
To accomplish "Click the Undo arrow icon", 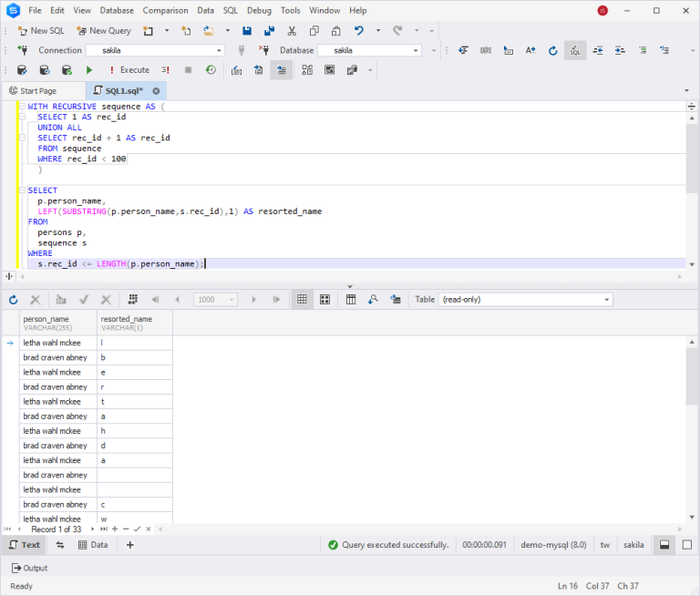I will [359, 31].
